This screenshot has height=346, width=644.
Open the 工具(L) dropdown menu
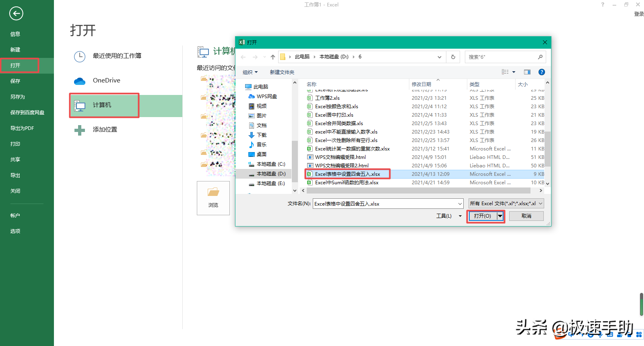pos(449,216)
